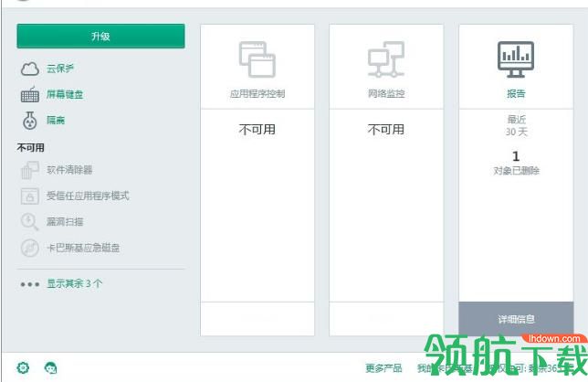Click the 应用程序控制 windows icon
The width and height of the screenshot is (588, 382).
pos(257,59)
